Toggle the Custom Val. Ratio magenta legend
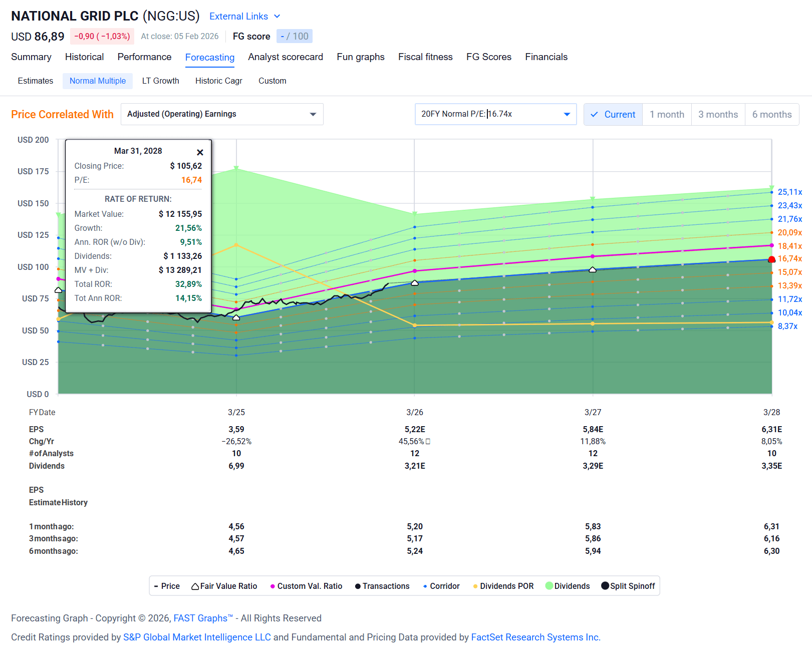 pyautogui.click(x=306, y=586)
